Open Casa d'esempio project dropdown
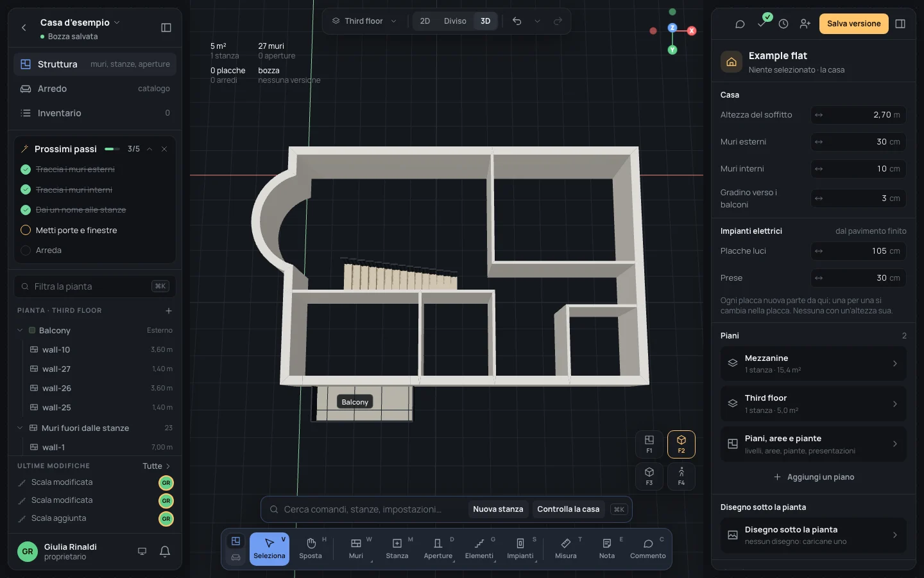924x578 pixels. point(80,22)
